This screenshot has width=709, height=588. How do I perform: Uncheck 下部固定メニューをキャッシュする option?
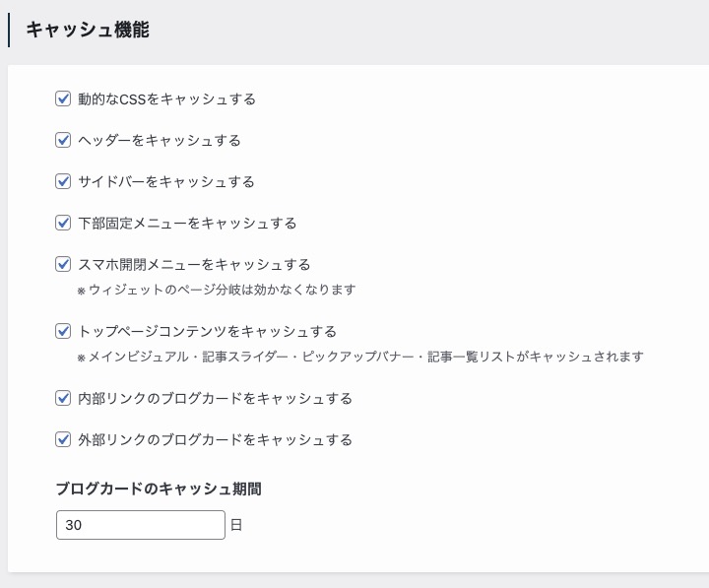click(63, 223)
